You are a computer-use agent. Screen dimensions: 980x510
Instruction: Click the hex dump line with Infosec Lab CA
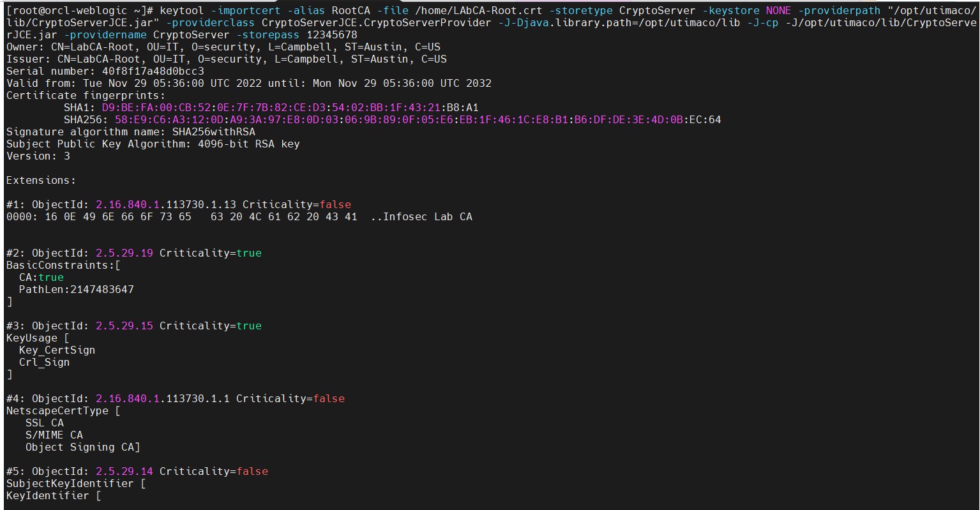pos(239,217)
